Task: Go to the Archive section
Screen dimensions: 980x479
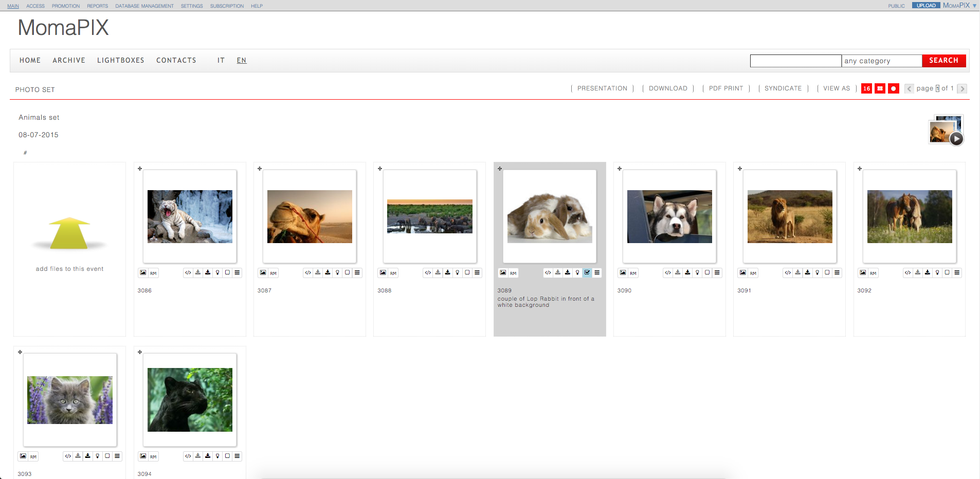Action: pos(69,60)
